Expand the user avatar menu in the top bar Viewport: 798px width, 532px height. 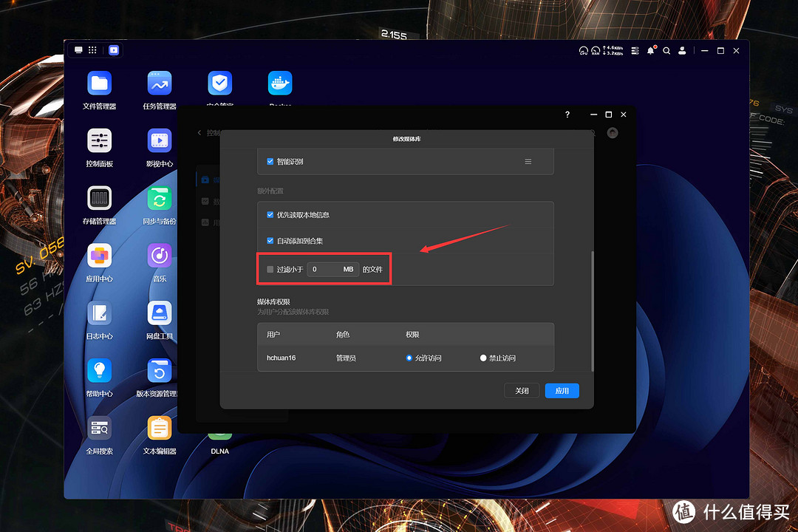coord(681,50)
